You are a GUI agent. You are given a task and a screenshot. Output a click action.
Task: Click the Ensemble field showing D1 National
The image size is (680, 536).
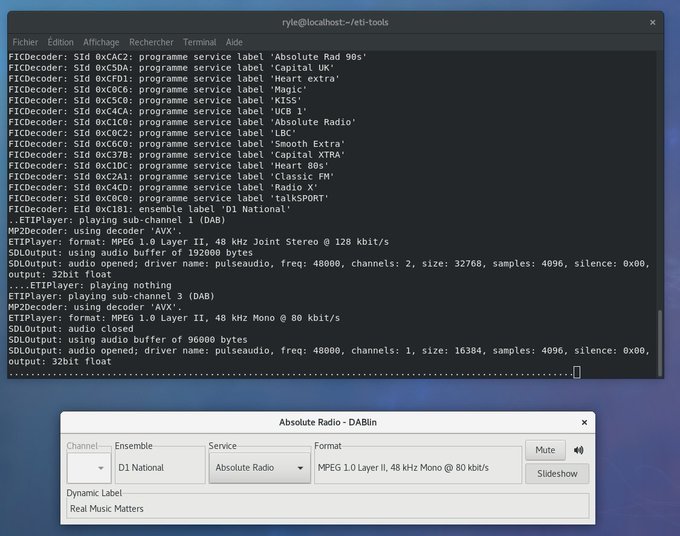160,468
